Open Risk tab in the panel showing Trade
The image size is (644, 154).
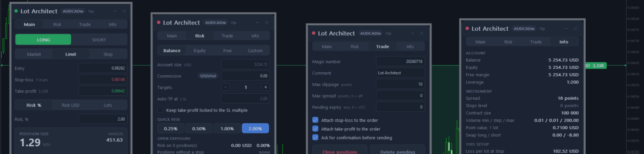pyautogui.click(x=355, y=47)
